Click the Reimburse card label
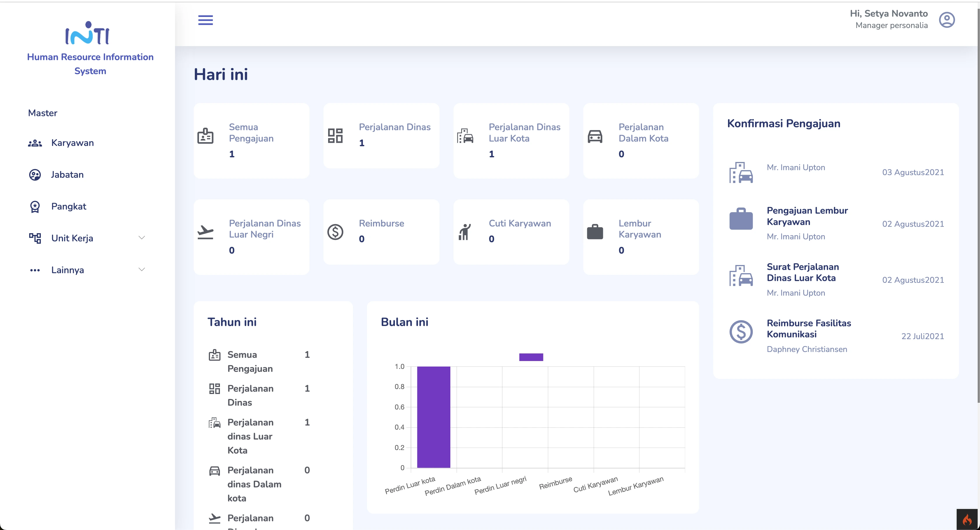 point(381,224)
